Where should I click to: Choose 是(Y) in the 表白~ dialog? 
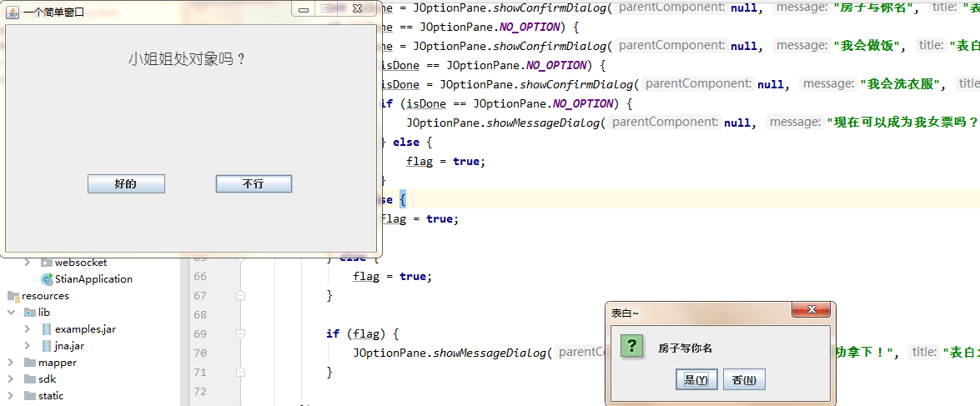pyautogui.click(x=696, y=380)
